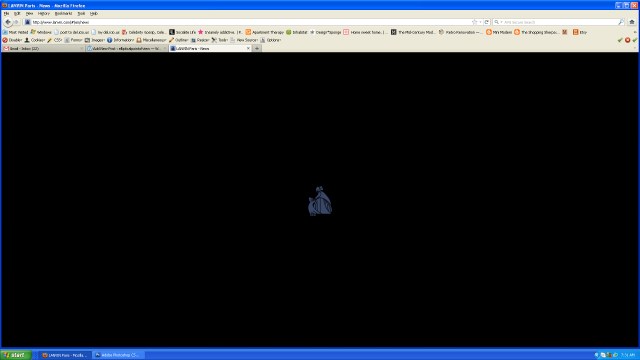Screen dimensions: 640x360
Task: Open the Home sweet home bookmark
Action: click(x=365, y=32)
